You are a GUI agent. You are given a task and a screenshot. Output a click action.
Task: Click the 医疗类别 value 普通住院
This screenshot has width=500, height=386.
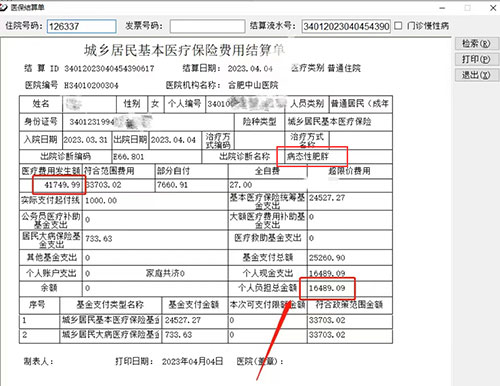pos(344,68)
